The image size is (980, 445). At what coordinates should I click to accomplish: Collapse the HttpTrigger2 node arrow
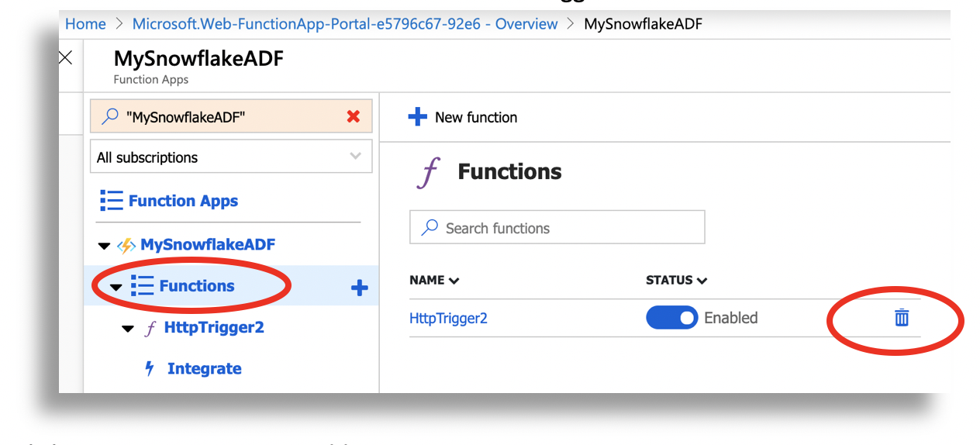129,329
